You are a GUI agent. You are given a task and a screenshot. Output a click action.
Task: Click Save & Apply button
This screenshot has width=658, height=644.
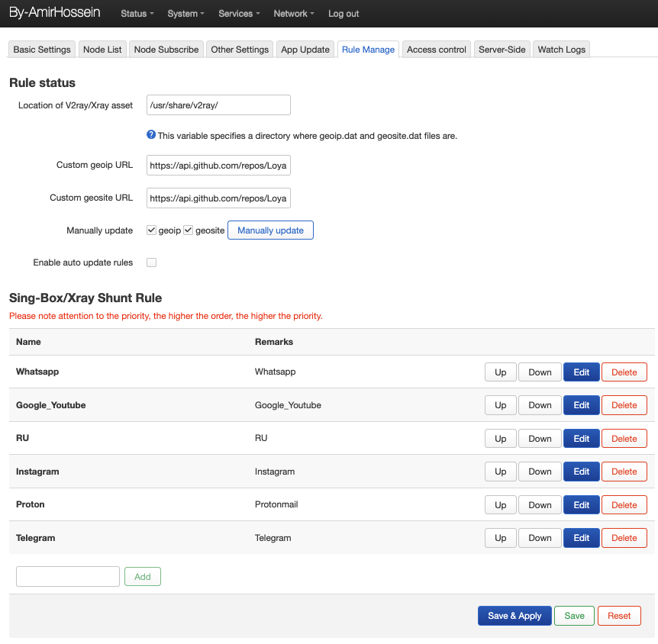click(x=514, y=616)
